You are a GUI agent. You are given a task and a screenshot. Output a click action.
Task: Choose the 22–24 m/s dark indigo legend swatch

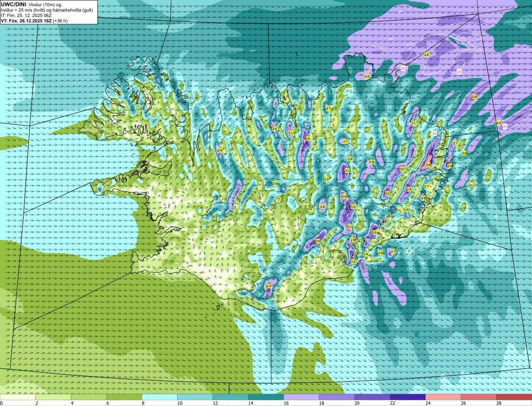[408, 397]
